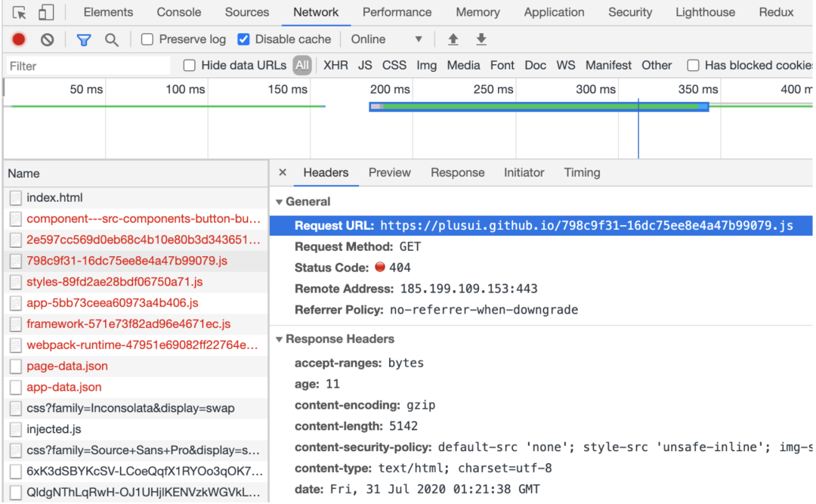The image size is (816, 504).
Task: Select the QldgNThLqRwH-OJ1UHjlKENVzkWGVkL request
Action: pos(136,492)
